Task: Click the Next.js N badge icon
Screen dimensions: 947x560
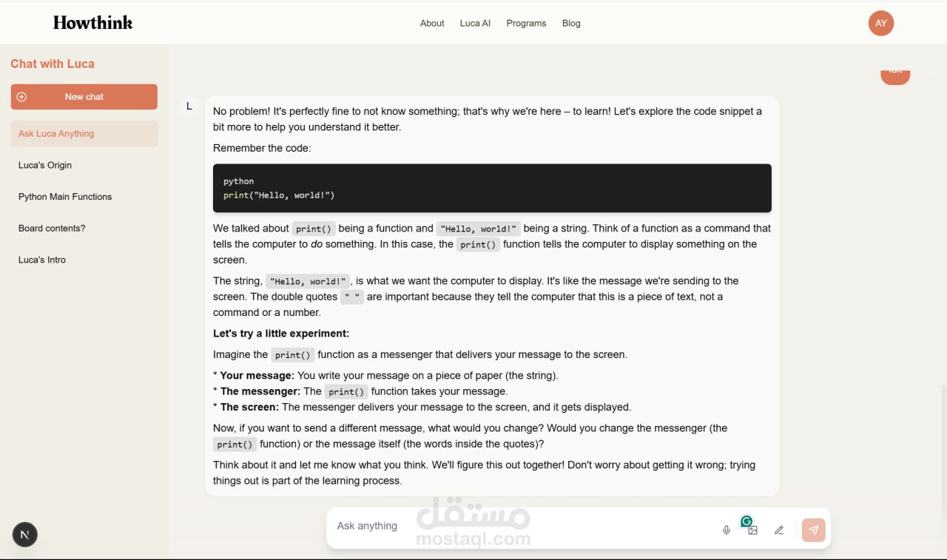Action: (25, 535)
